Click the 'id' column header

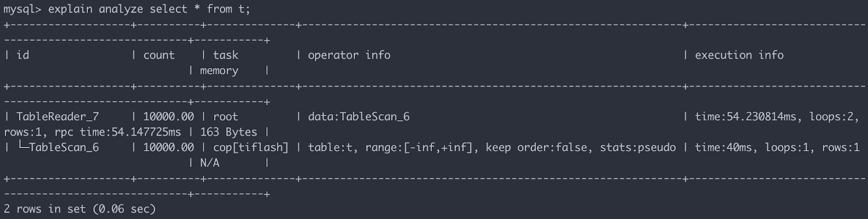(23, 55)
